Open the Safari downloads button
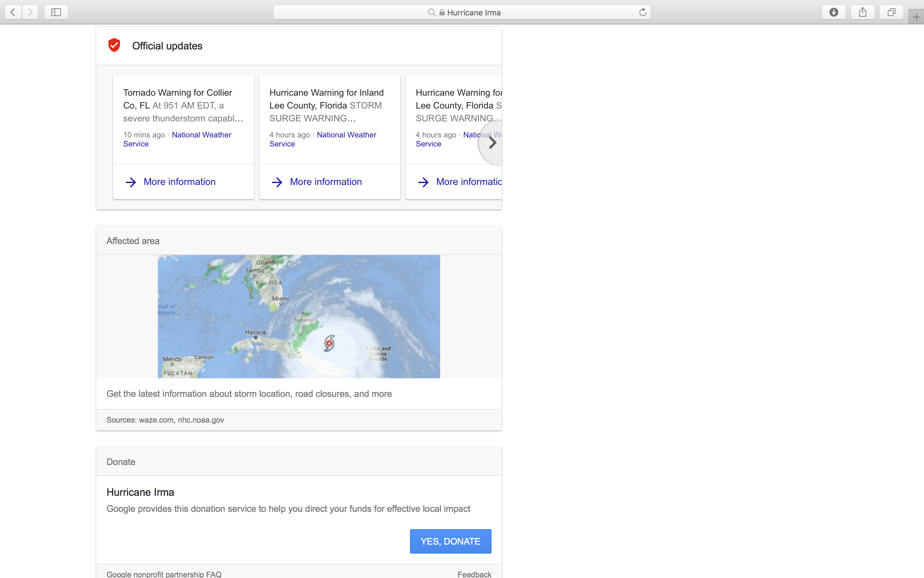The height and width of the screenshot is (578, 924). coord(834,12)
